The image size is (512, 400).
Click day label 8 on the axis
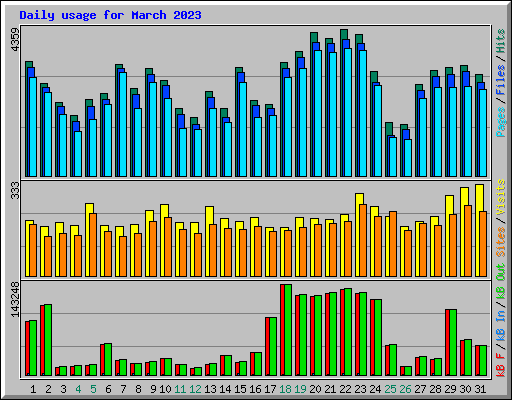point(138,389)
